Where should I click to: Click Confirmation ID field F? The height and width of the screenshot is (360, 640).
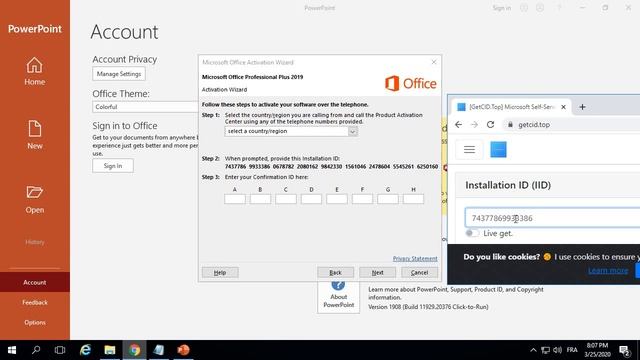tap(362, 199)
